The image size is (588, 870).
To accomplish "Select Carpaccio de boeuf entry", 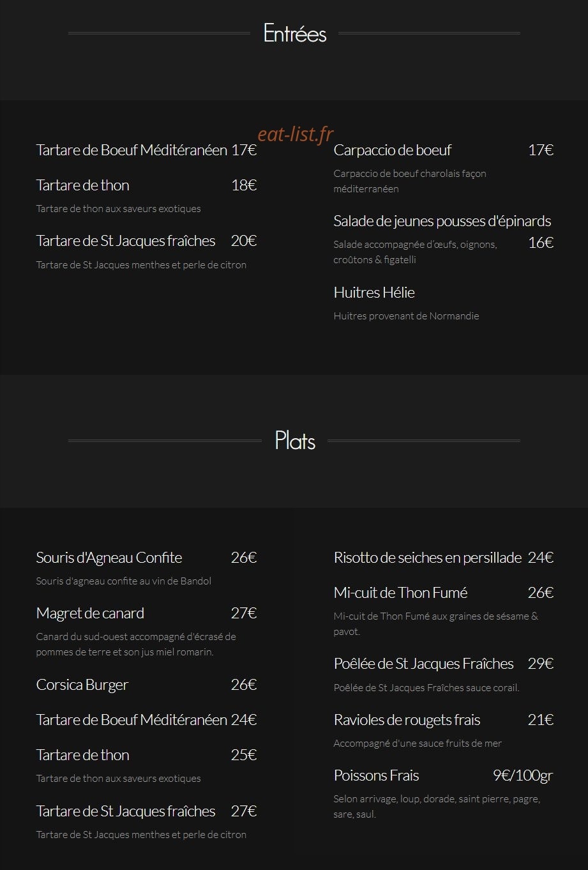I will [392, 150].
